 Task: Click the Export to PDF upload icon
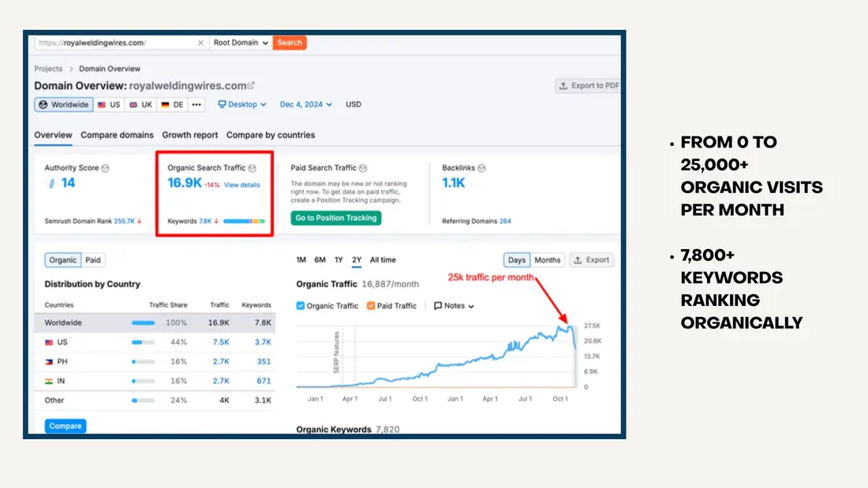[563, 86]
